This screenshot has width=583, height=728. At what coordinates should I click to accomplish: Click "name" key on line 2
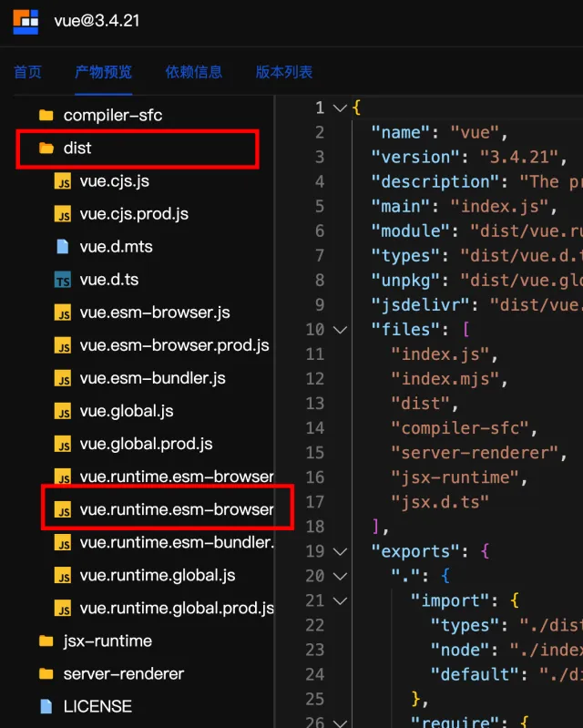(x=401, y=132)
